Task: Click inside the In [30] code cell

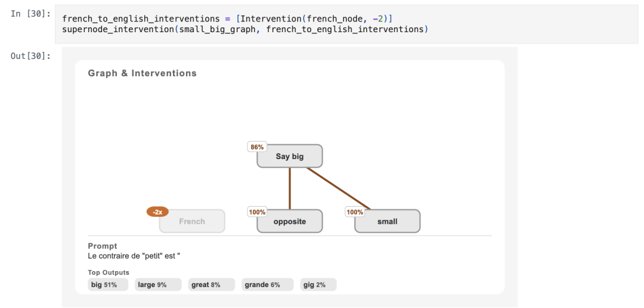Action: coord(346,24)
